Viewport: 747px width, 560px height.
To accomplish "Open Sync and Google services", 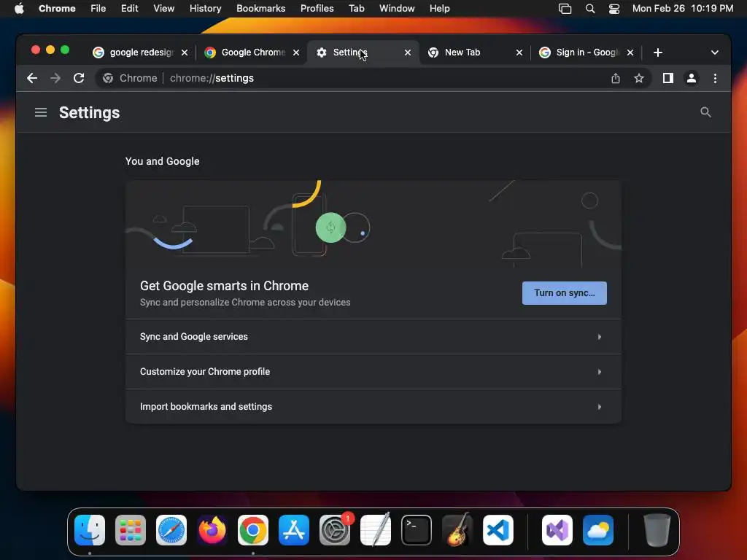I will [373, 337].
